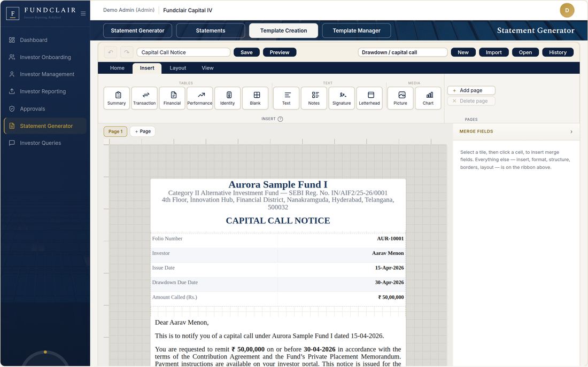Insert a Performance table
Screen dimensions: 588x367
tap(200, 98)
